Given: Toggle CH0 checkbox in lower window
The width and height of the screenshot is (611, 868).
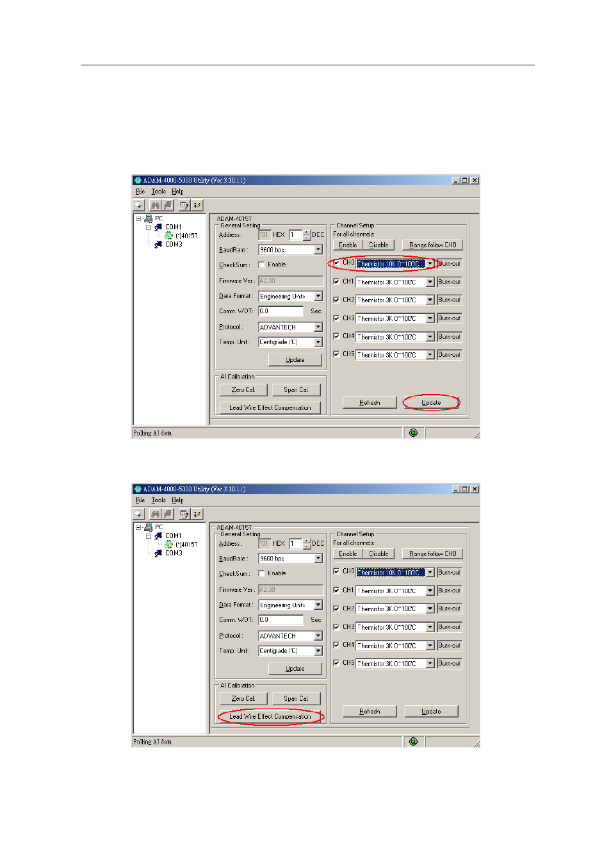Looking at the screenshot, I should coord(336,571).
